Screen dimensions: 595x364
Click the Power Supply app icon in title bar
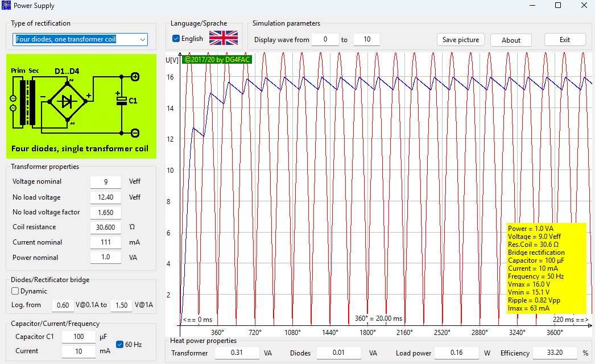6,6
